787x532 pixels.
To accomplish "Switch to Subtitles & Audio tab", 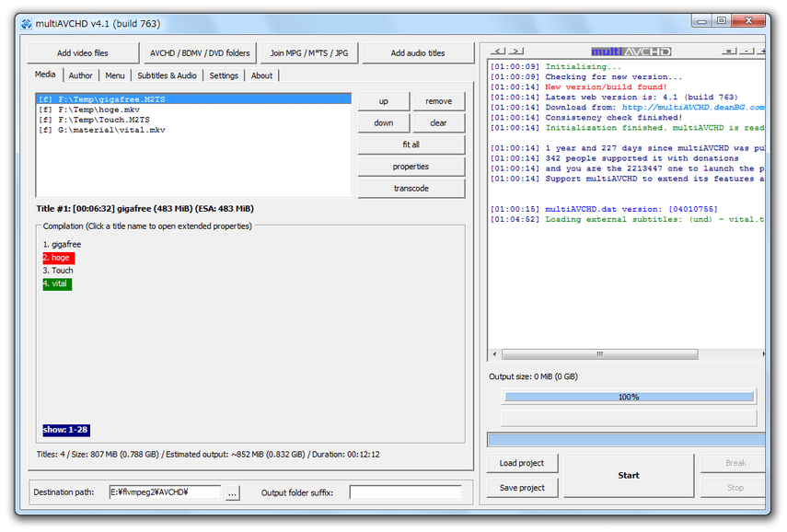I will 168,75.
